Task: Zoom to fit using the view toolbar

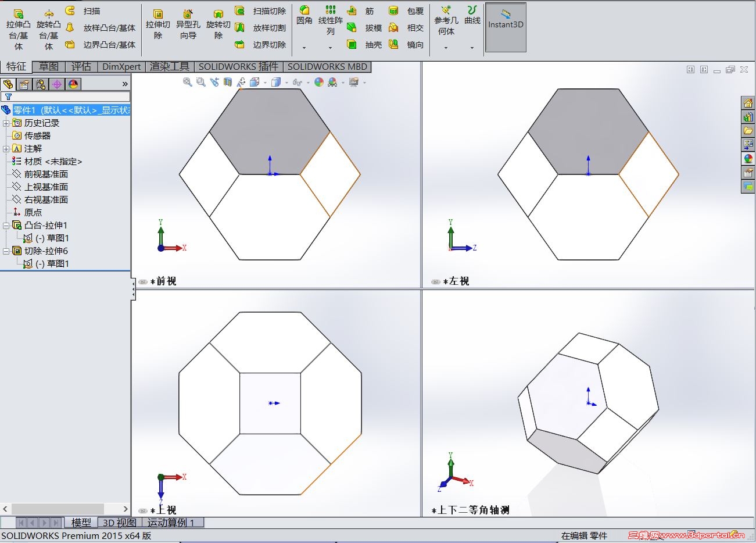Action: pyautogui.click(x=187, y=82)
